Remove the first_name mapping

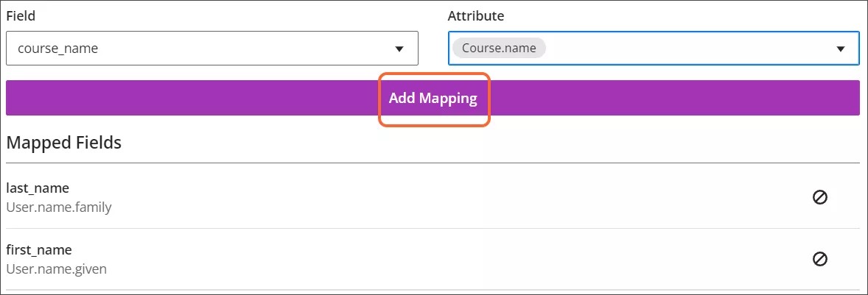coord(819,259)
